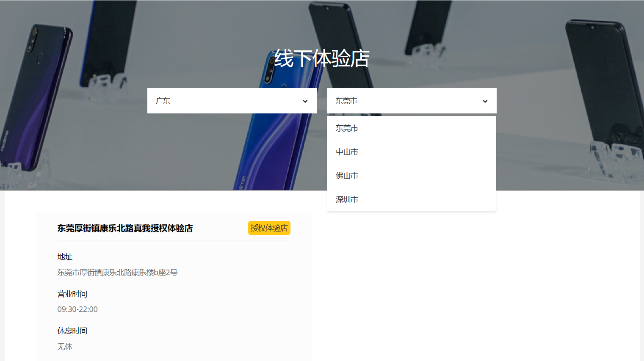The width and height of the screenshot is (644, 361).
Task: Open the 广东 province selector
Action: (231, 101)
